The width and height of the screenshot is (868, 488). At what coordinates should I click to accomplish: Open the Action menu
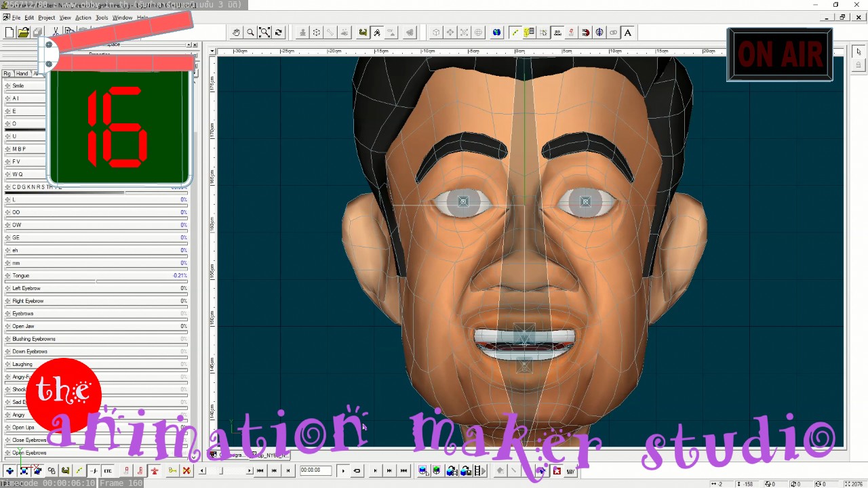(x=83, y=18)
